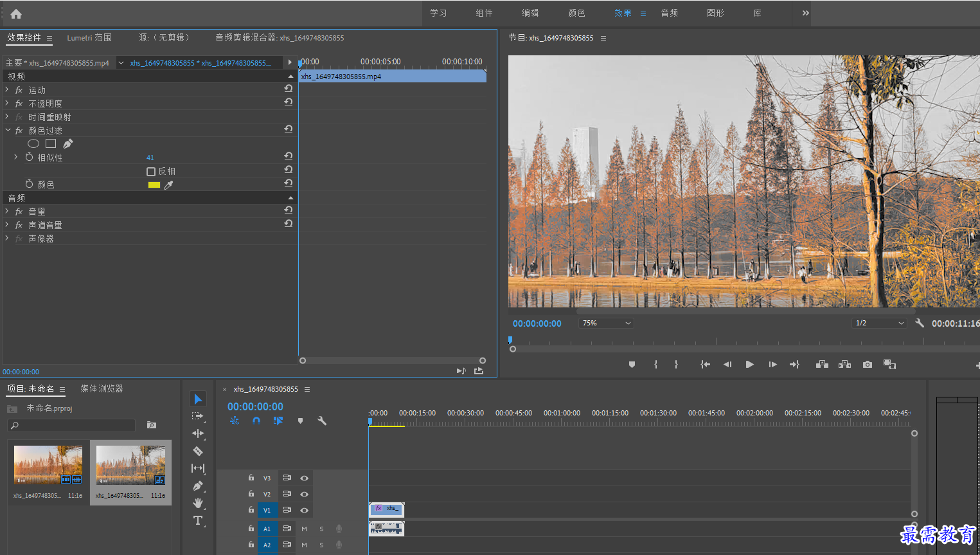Toggle V3 track output eye
Screen dimensions: 980x555
tap(305, 478)
